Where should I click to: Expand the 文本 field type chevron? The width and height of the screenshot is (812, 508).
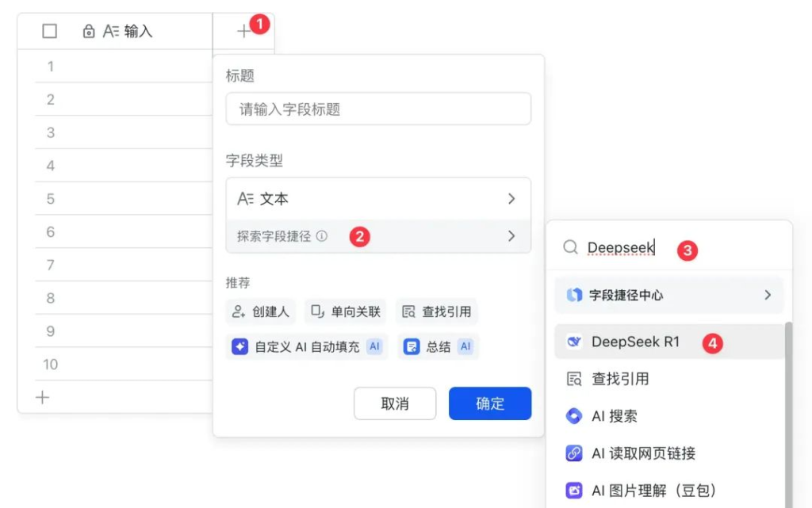(511, 199)
